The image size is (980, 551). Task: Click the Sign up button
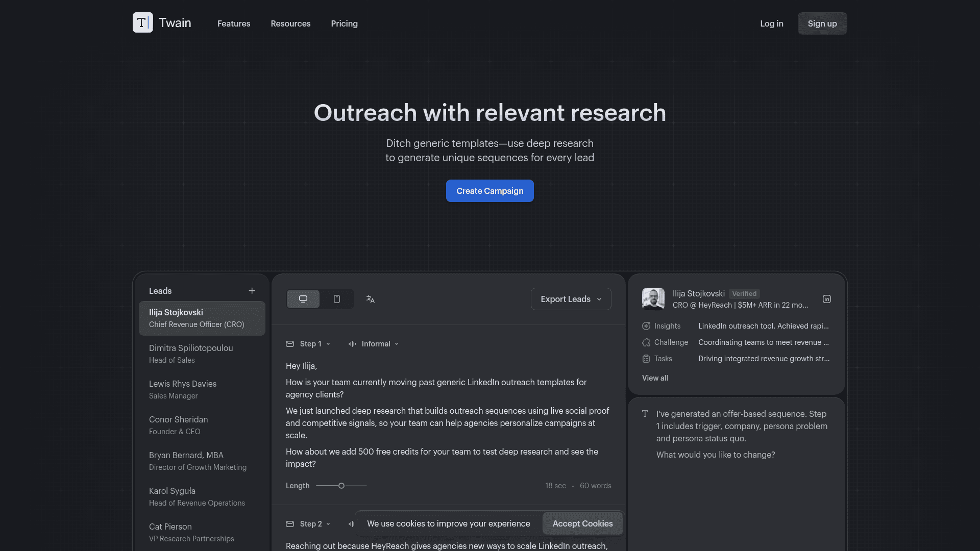(x=822, y=23)
